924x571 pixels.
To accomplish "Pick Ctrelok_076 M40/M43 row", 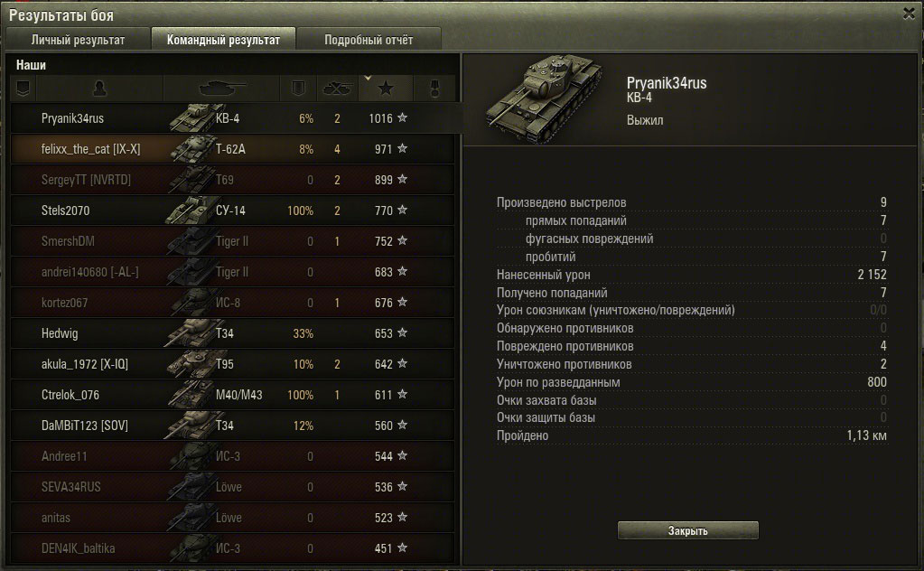I will click(232, 394).
